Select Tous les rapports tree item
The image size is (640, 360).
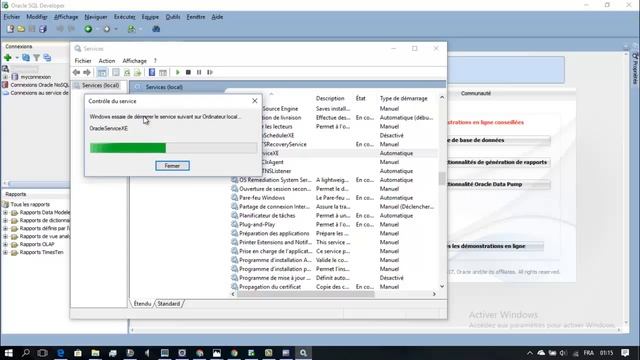30,204
